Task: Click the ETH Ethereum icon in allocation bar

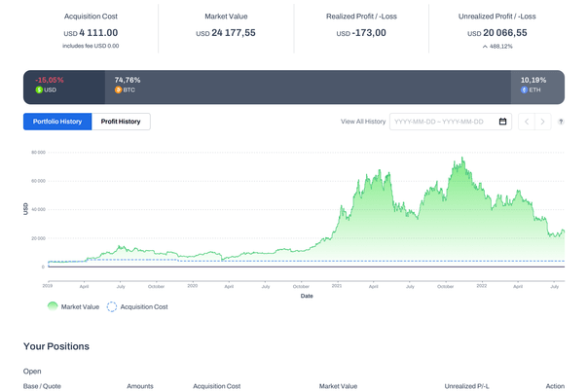Action: (x=525, y=89)
